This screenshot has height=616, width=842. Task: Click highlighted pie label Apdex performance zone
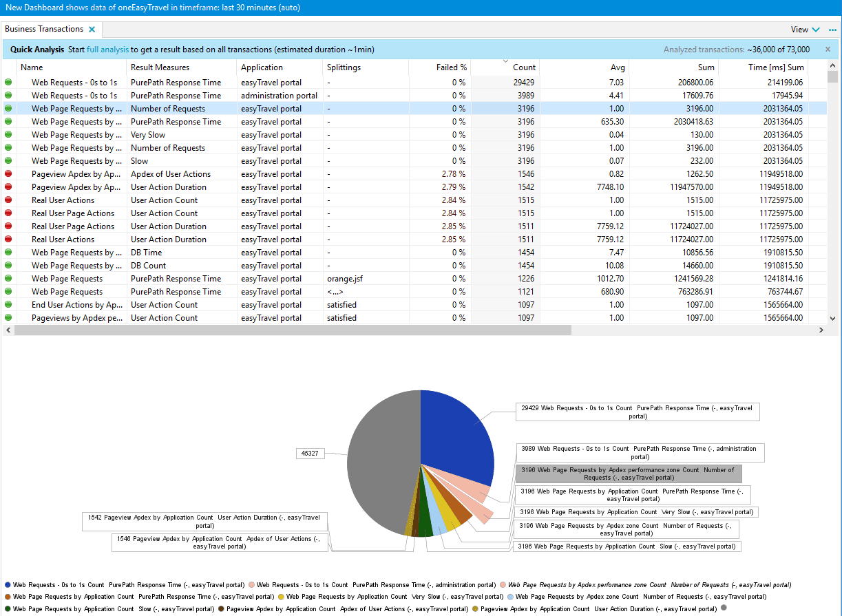click(x=629, y=474)
